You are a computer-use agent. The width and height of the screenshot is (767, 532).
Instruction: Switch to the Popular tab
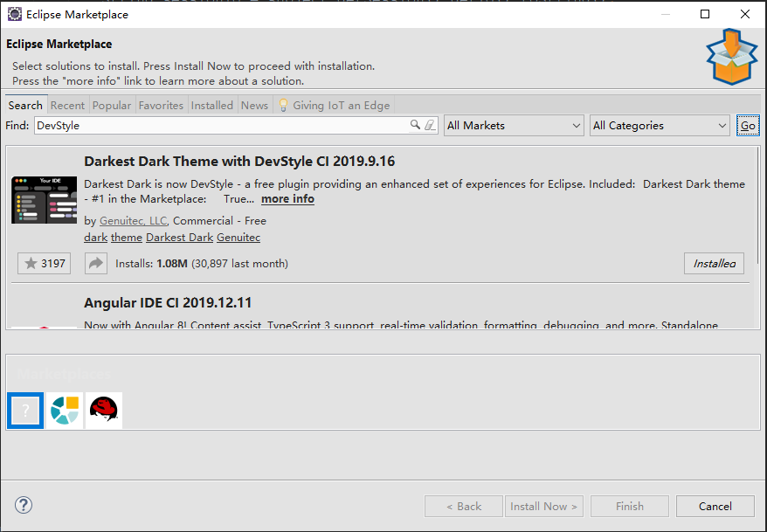tap(112, 105)
